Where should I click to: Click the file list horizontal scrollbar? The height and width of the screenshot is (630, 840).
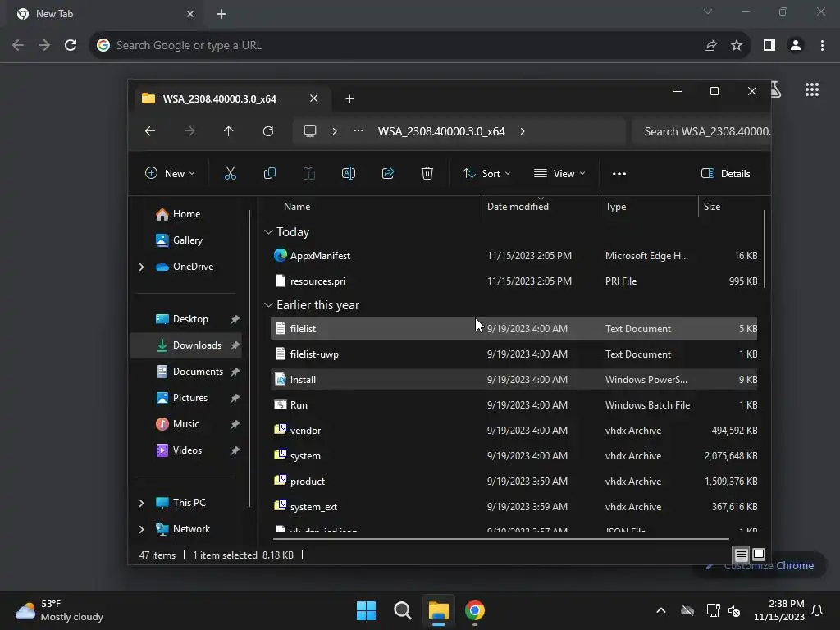(x=501, y=538)
